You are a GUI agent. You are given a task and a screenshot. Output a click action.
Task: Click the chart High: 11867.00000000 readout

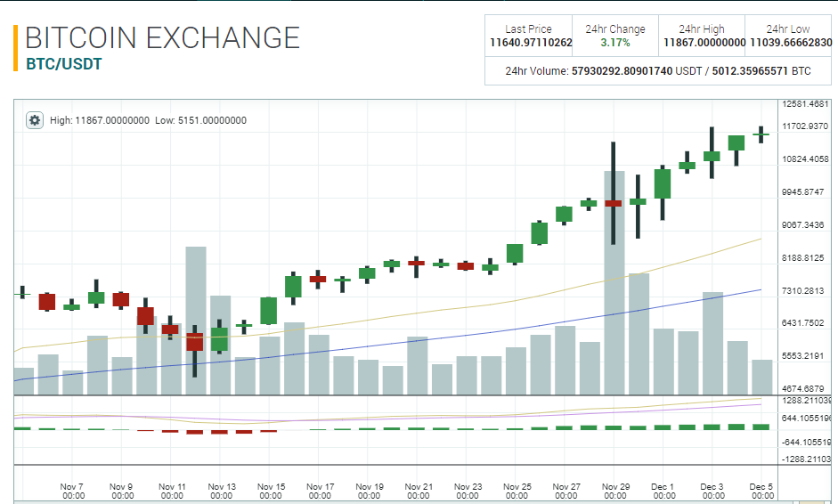(100, 120)
